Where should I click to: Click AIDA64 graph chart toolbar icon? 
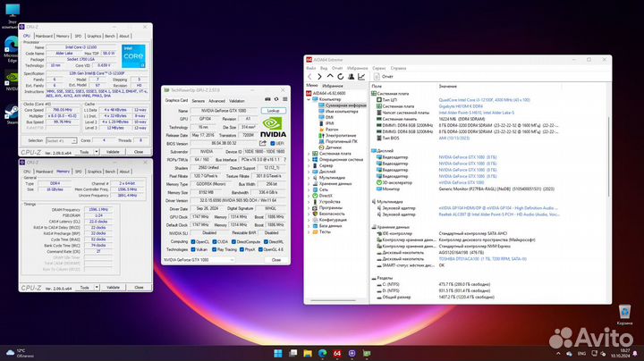[361, 77]
